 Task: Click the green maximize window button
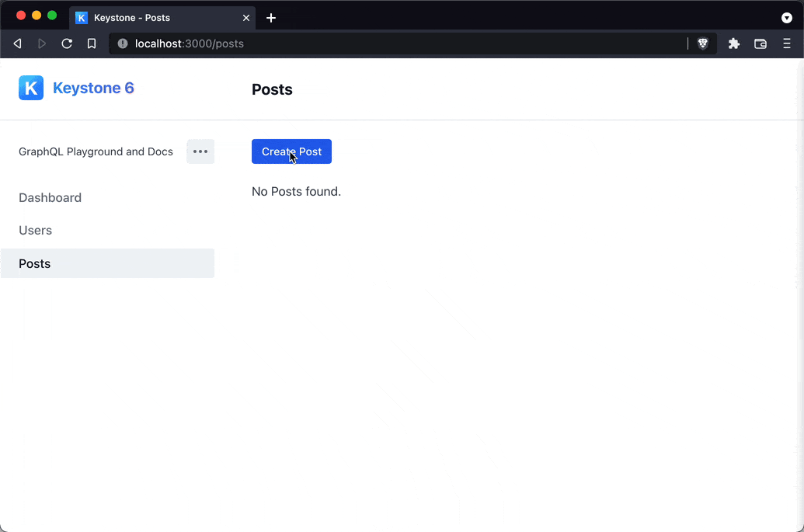click(52, 16)
